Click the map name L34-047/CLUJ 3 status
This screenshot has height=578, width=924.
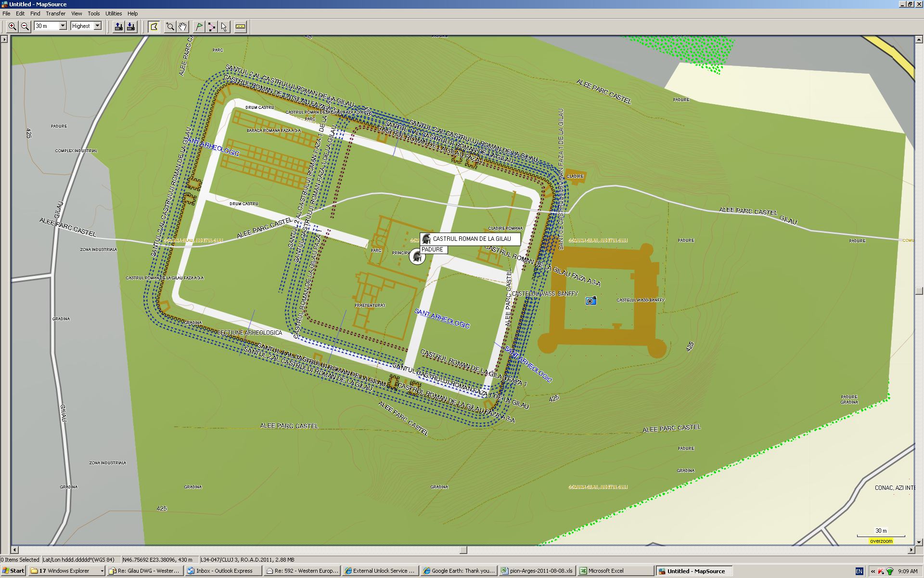point(246,560)
